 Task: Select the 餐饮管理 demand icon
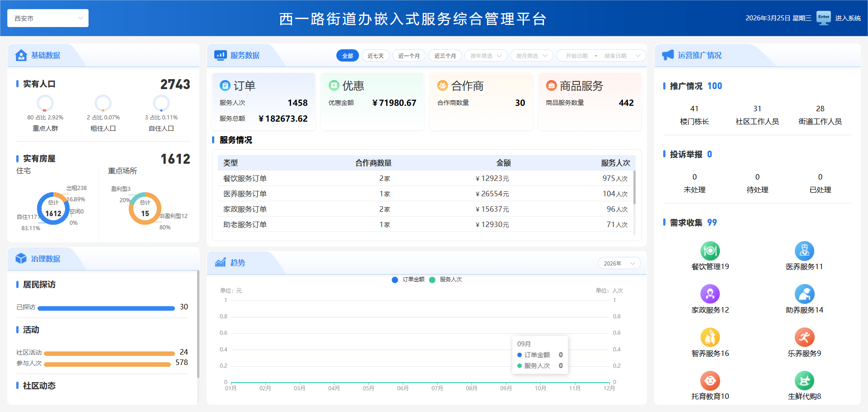click(x=710, y=251)
